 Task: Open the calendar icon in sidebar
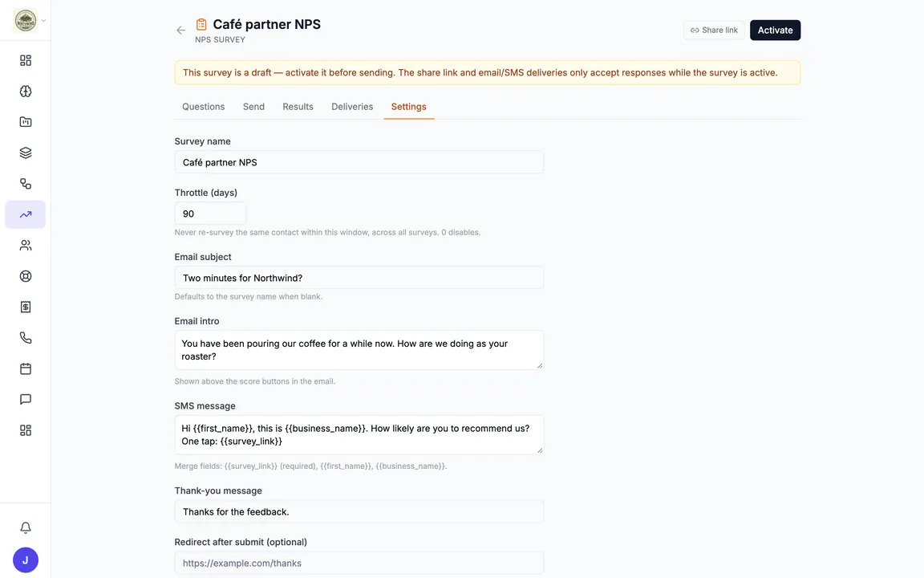[x=26, y=368]
